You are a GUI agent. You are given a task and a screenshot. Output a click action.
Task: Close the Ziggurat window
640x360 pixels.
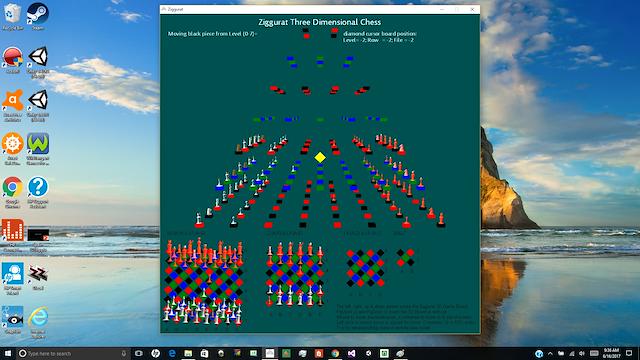coord(472,9)
